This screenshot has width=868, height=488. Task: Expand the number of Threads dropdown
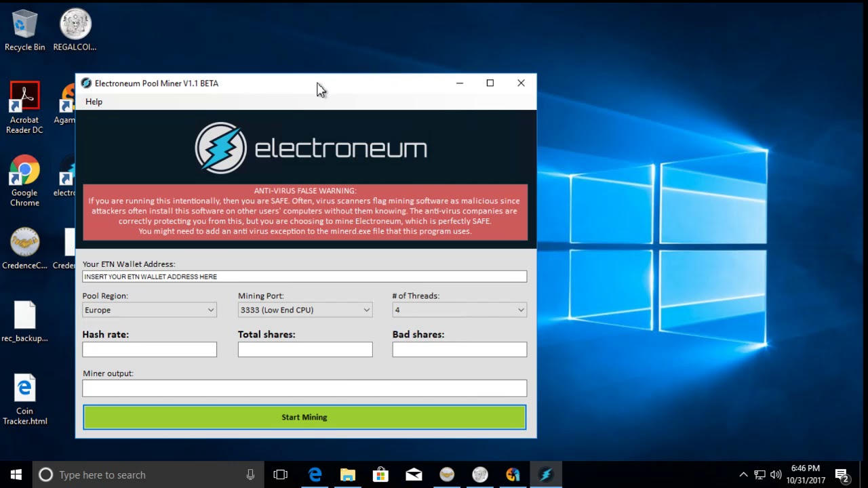point(459,310)
